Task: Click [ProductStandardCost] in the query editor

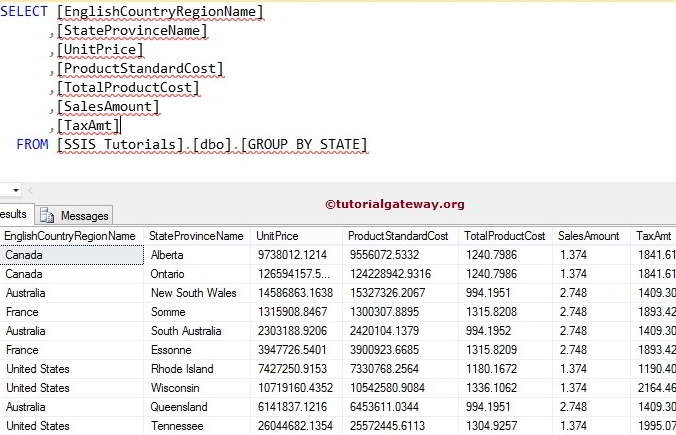Action: (140, 69)
